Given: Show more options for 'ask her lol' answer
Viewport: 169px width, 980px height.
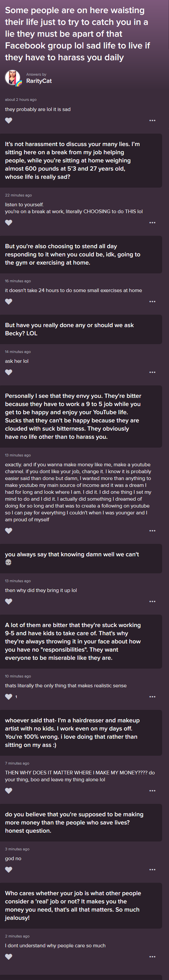Looking at the screenshot, I should 152,372.
